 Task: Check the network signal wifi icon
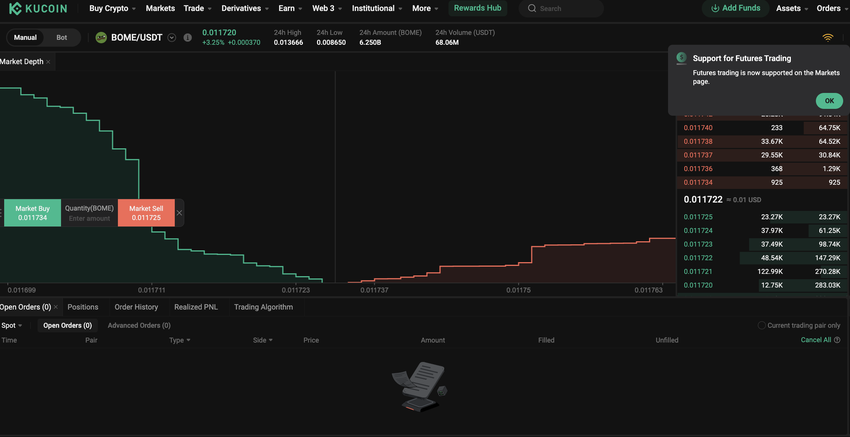coord(828,37)
